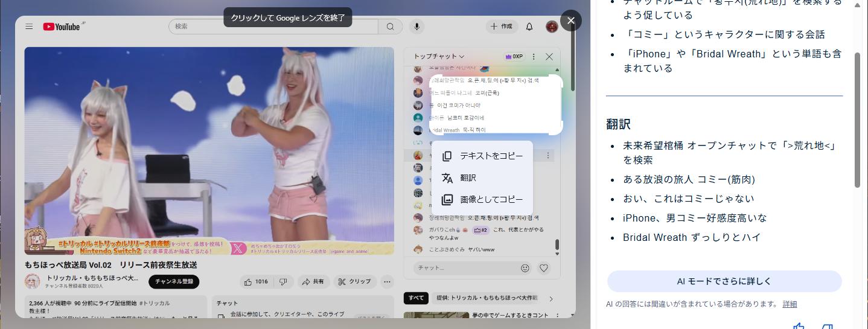Screen dimensions: 868x329
Task: Expand the トップチャット dropdown
Action: coord(439,57)
